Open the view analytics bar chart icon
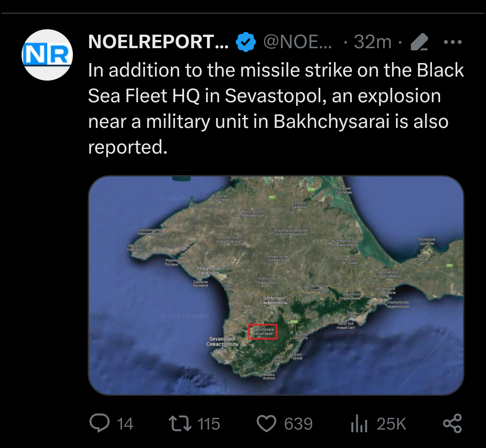 [359, 424]
